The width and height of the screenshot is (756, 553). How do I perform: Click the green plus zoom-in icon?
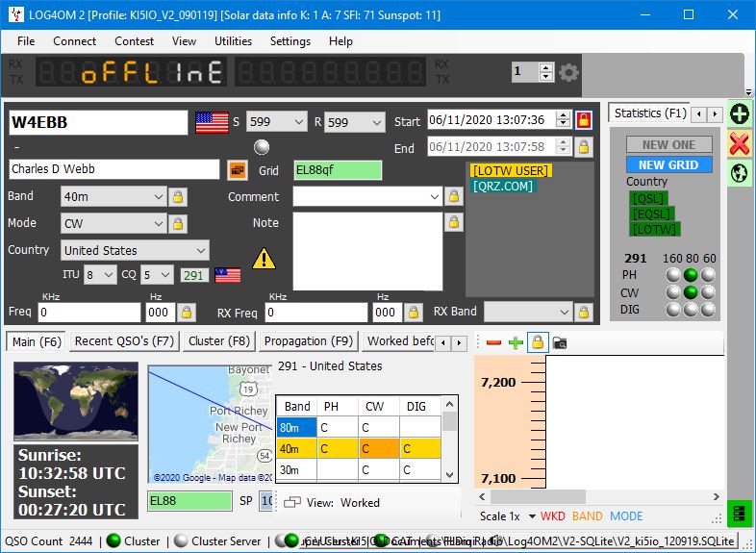tap(516, 342)
